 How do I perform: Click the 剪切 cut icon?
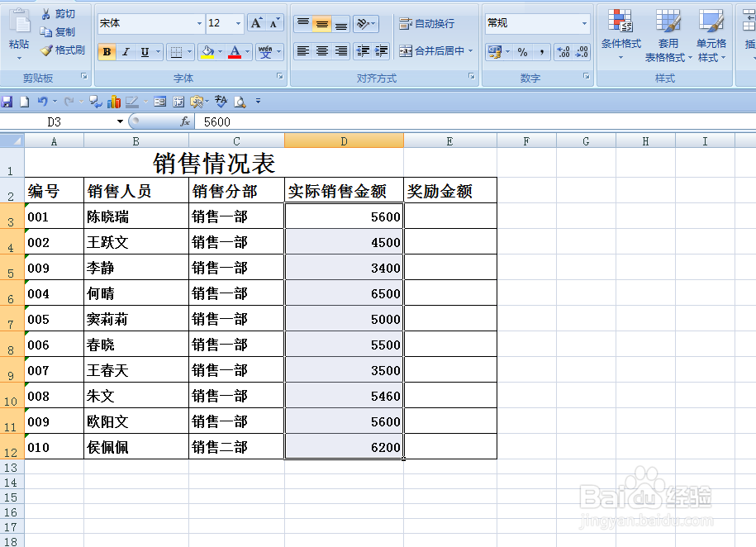click(x=47, y=13)
